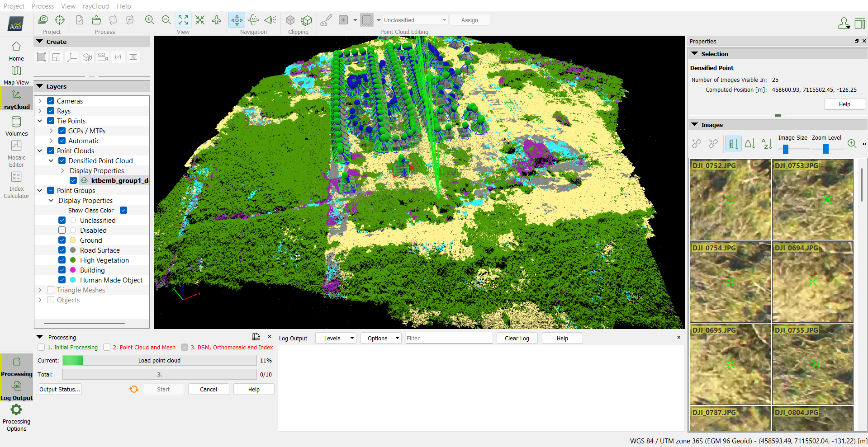The width and height of the screenshot is (868, 447).
Task: Click the clipping box icon
Action: pos(290,20)
